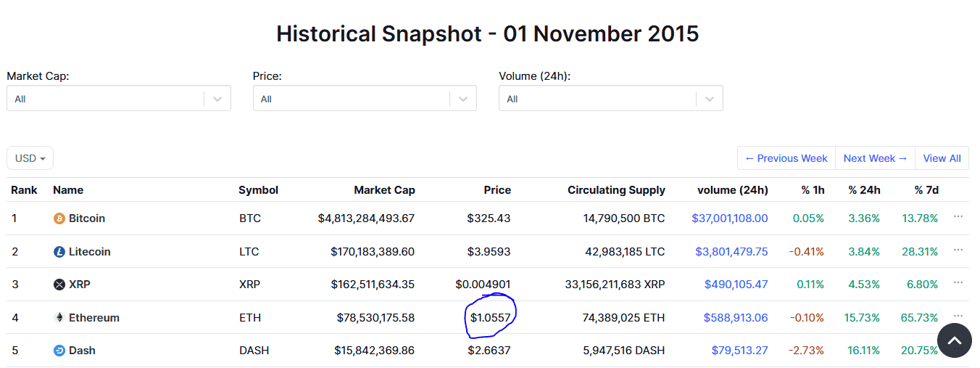Click the Bitcoin coin logo icon
The height and width of the screenshot is (368, 980).
click(x=59, y=218)
